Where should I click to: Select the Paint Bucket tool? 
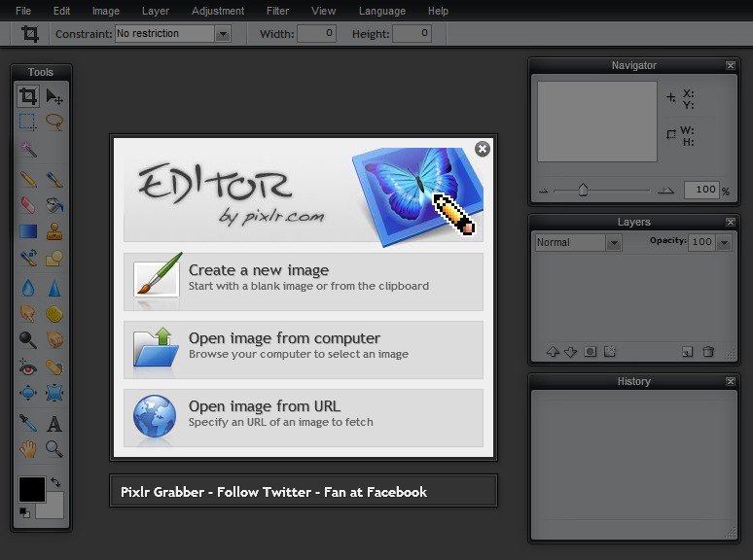coord(54,205)
